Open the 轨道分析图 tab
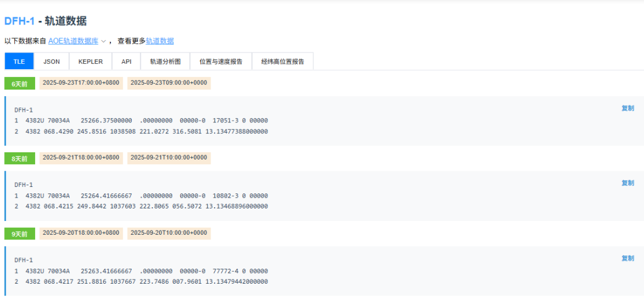 pos(165,62)
